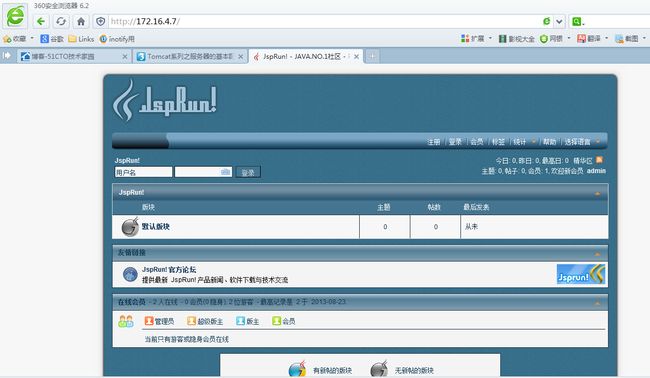Click the 截图 screenshot tool icon
The image size is (650, 378).
pos(619,39)
